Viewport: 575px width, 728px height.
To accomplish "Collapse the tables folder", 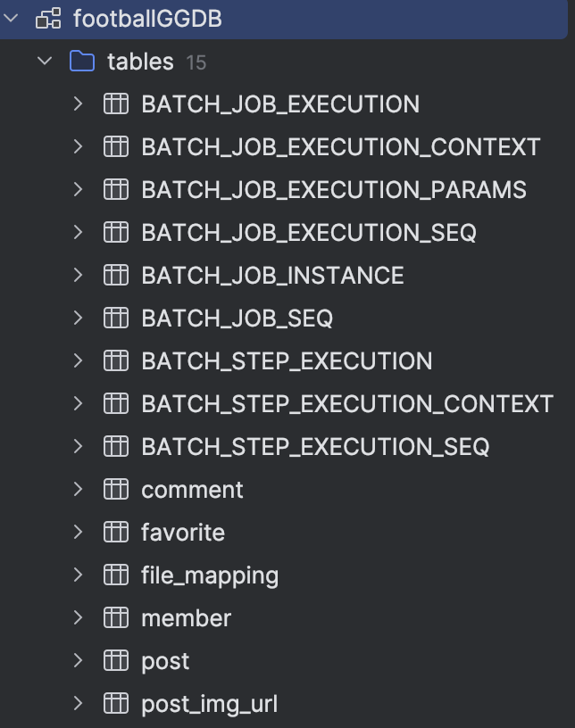I will (x=45, y=62).
